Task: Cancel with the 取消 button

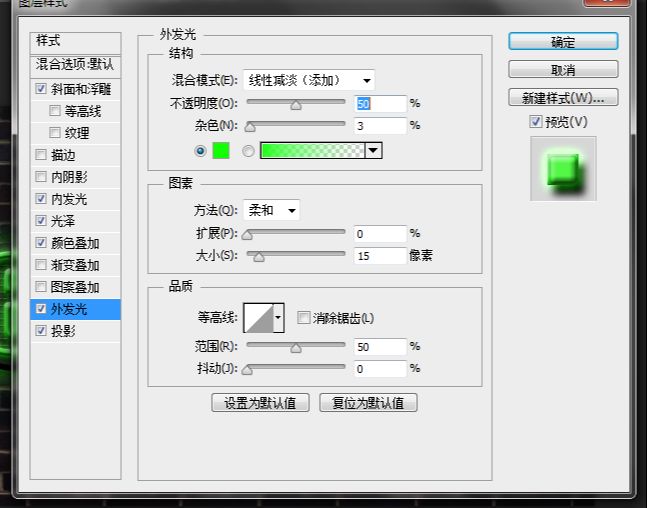Action: click(x=563, y=69)
